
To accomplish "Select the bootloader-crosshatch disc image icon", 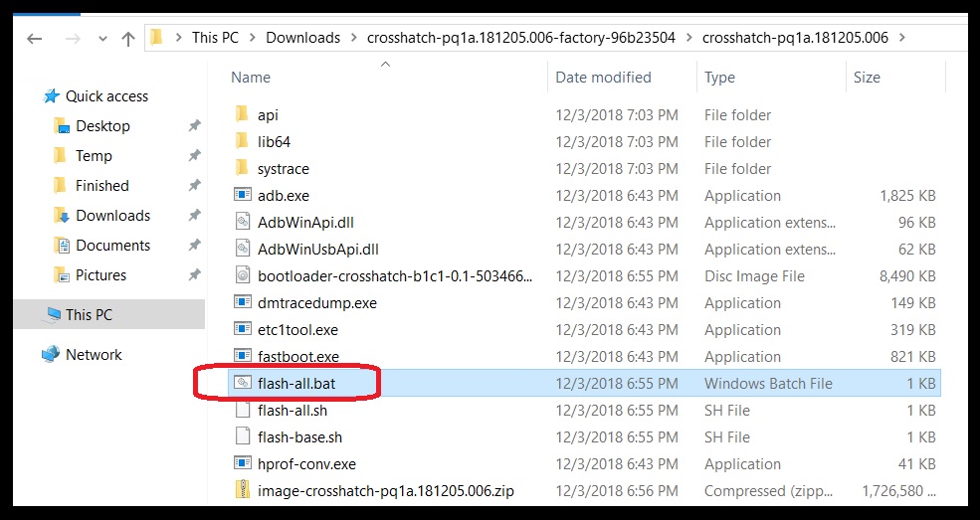I will pos(243,276).
